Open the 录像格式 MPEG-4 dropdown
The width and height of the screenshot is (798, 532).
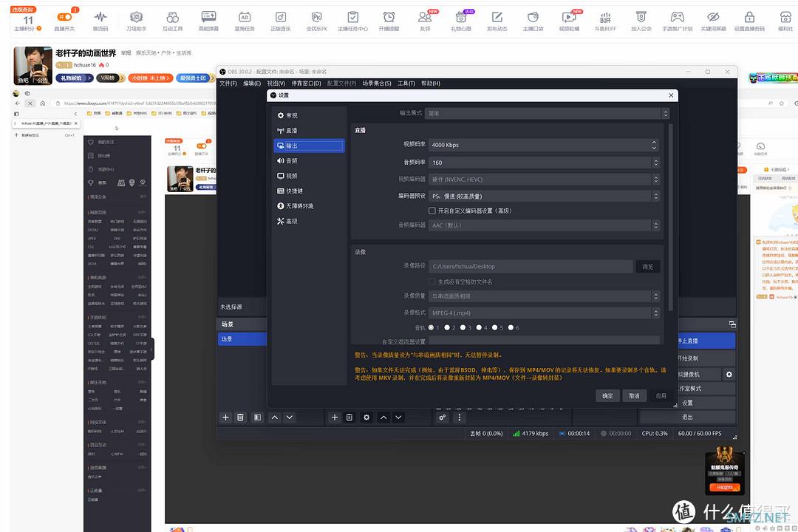[544, 313]
